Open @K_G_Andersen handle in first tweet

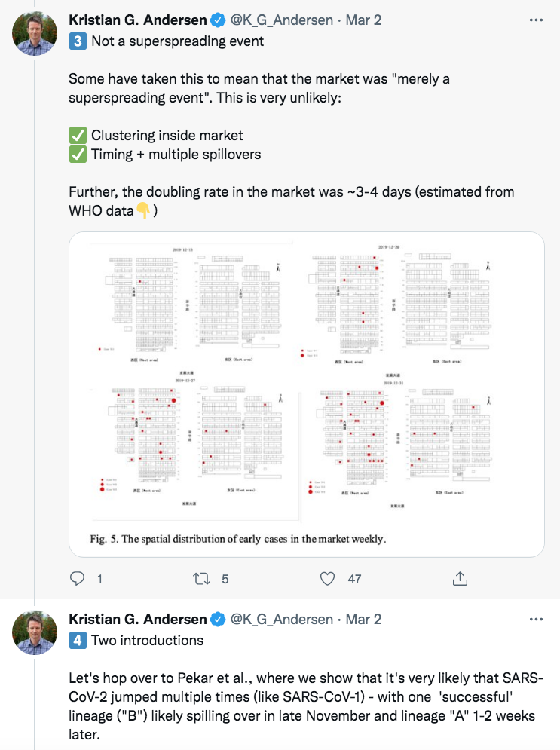(282, 20)
